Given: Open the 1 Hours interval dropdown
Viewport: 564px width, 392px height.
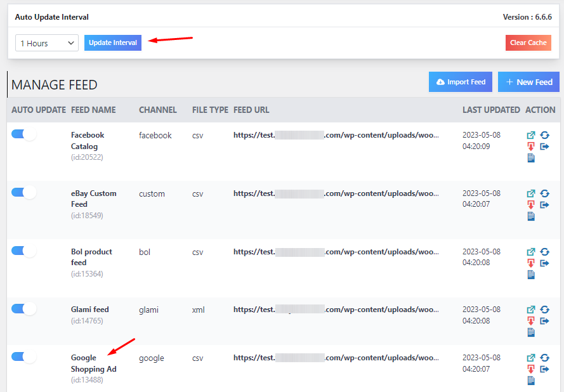Looking at the screenshot, I should (47, 42).
